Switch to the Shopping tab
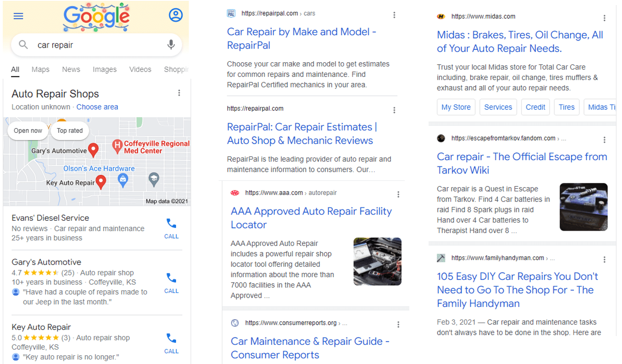622x364 pixels. click(176, 70)
